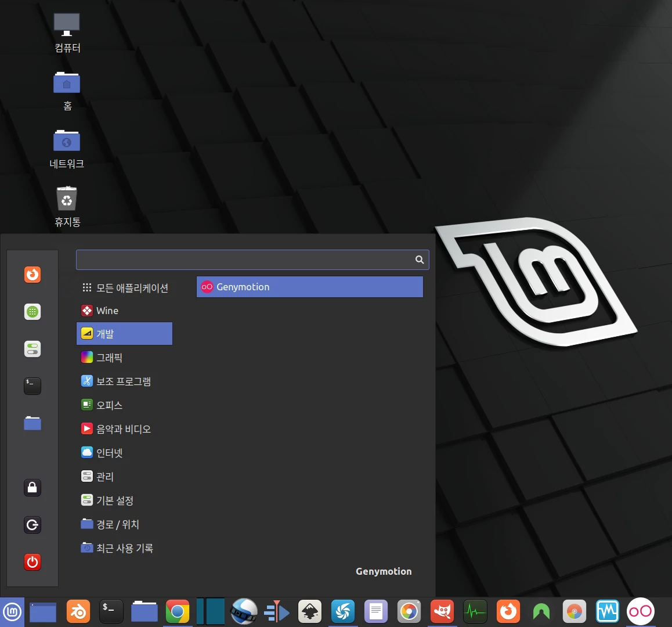
Task: Launch Genymotion from the application list
Action: coord(310,287)
